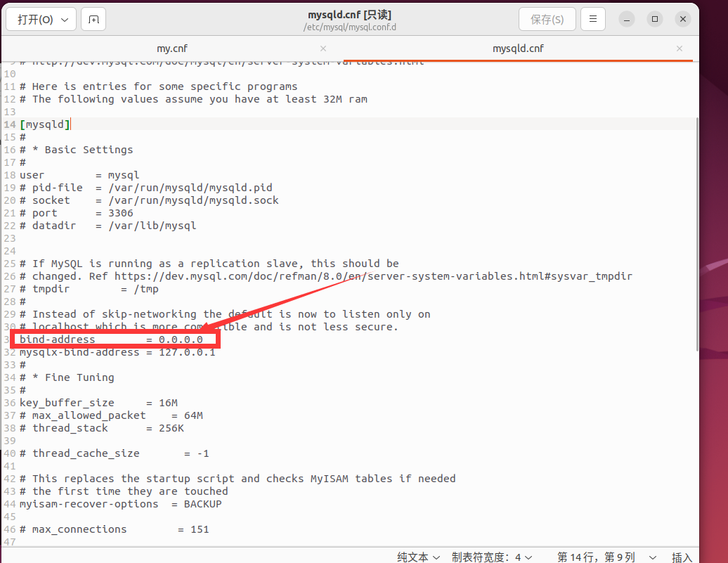Viewport: 728px width, 563px height.
Task: Click the 插入 insert mode indicator
Action: point(682,557)
